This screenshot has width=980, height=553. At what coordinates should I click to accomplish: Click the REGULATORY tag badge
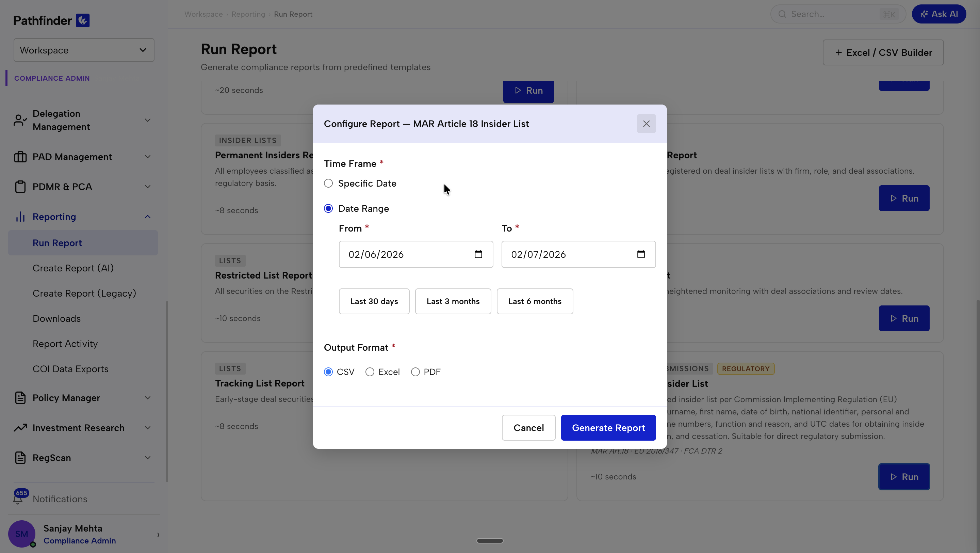coord(746,369)
